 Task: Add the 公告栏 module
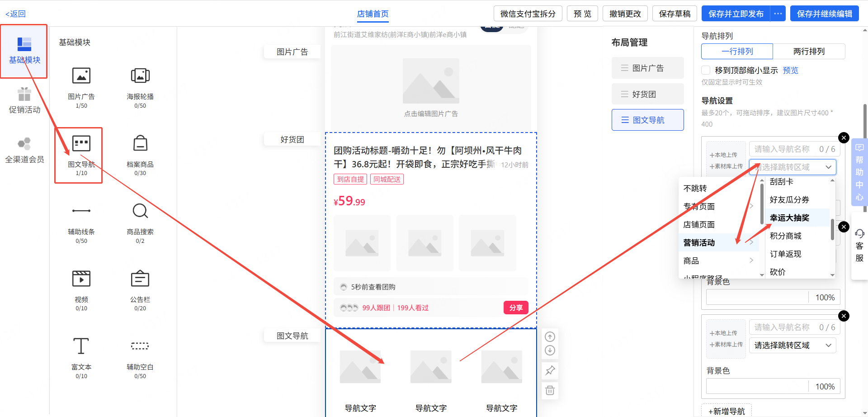(x=140, y=290)
